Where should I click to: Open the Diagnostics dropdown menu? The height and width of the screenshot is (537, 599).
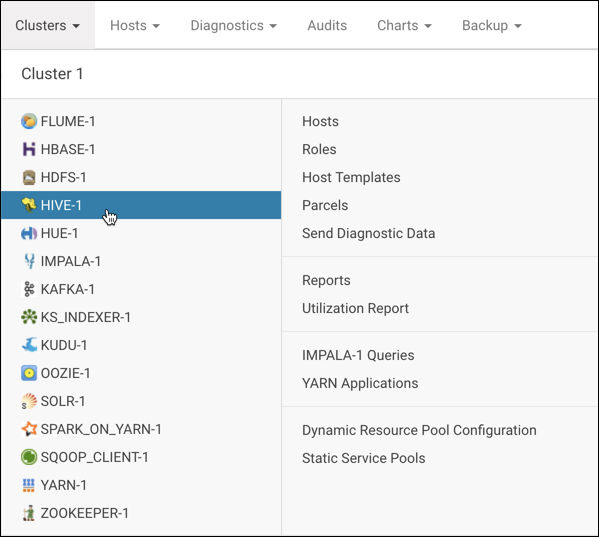[x=233, y=26]
